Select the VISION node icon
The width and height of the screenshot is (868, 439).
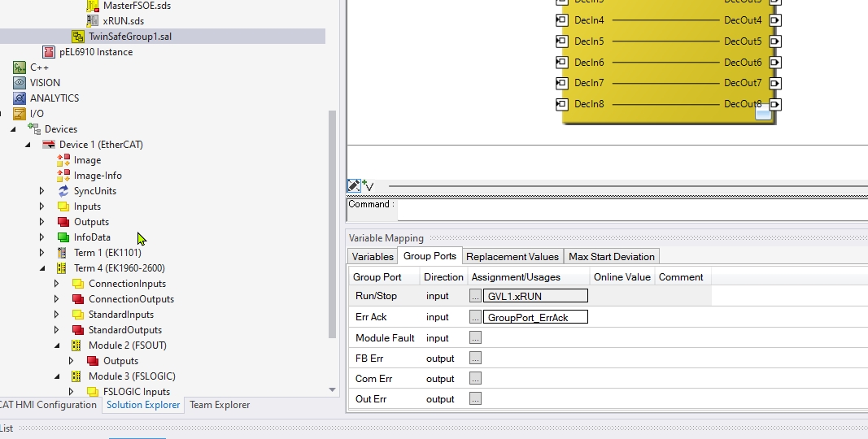(x=20, y=83)
